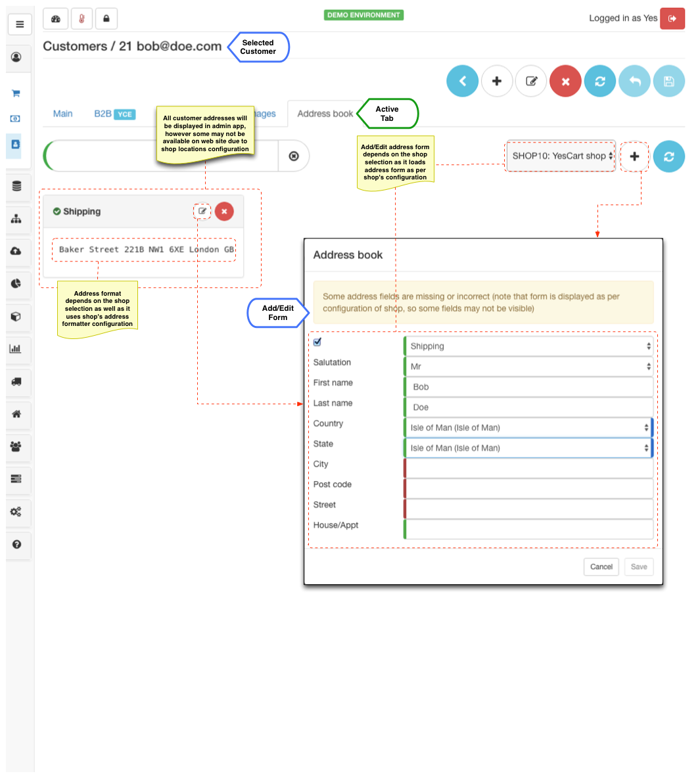The height and width of the screenshot is (778, 700).
Task: Click the dashboard gauge toolbar icon
Action: tap(56, 19)
